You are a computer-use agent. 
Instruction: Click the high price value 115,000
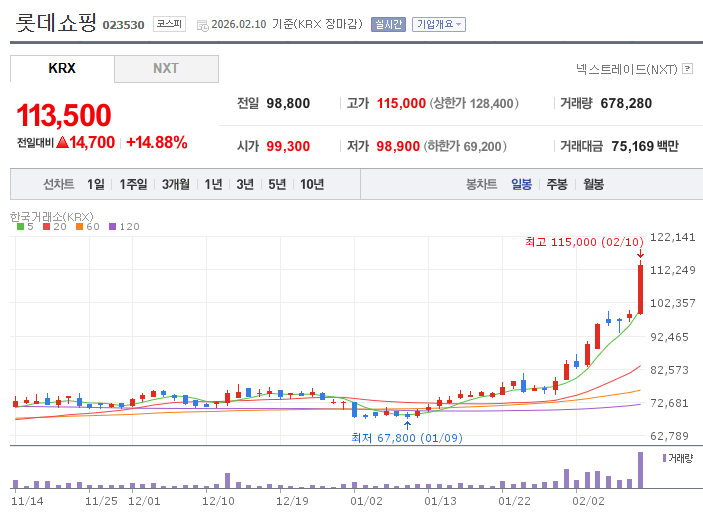401,104
